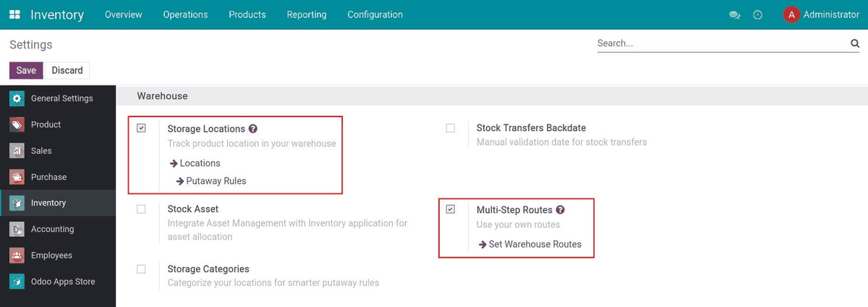Screen dimensions: 868x307
Task: Click the Administrator avatar icon
Action: [x=791, y=14]
